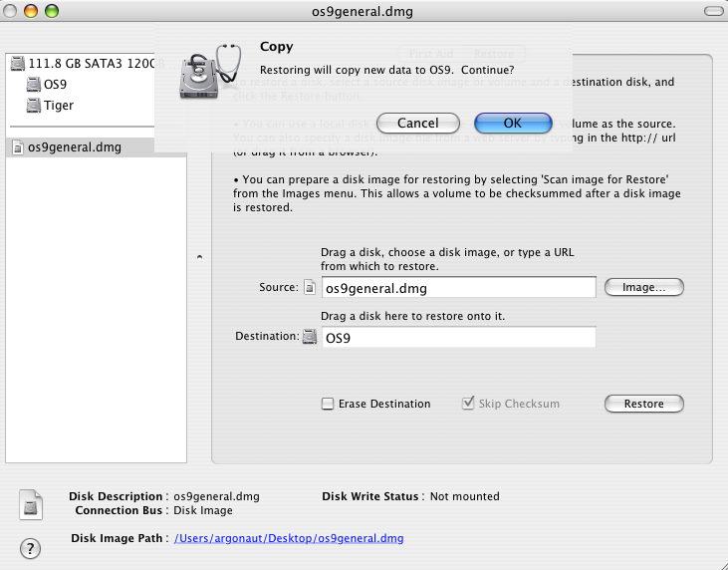This screenshot has width=728, height=570.
Task: Select os9general.dmg in sidebar list
Action: 97,147
